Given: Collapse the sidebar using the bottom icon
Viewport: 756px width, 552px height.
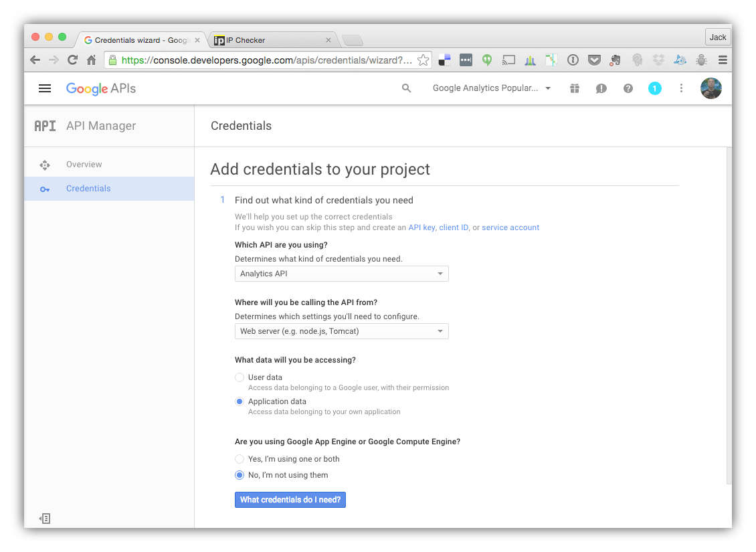Looking at the screenshot, I should (45, 519).
